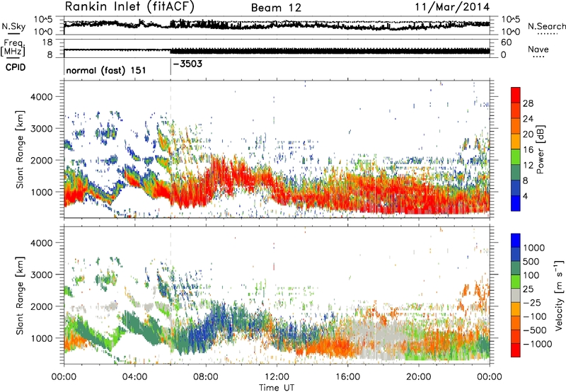Click the "16" Power colorbar value
This screenshot has height=392, width=566.
[x=528, y=150]
